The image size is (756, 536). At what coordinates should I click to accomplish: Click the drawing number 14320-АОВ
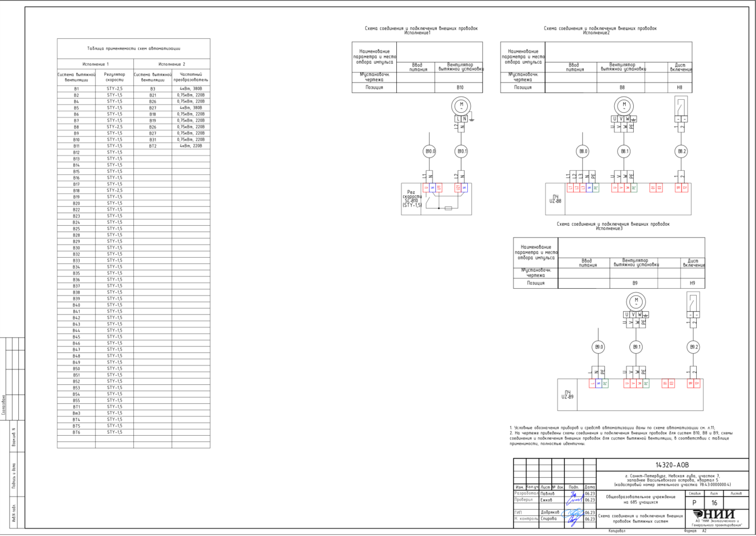pyautogui.click(x=672, y=465)
